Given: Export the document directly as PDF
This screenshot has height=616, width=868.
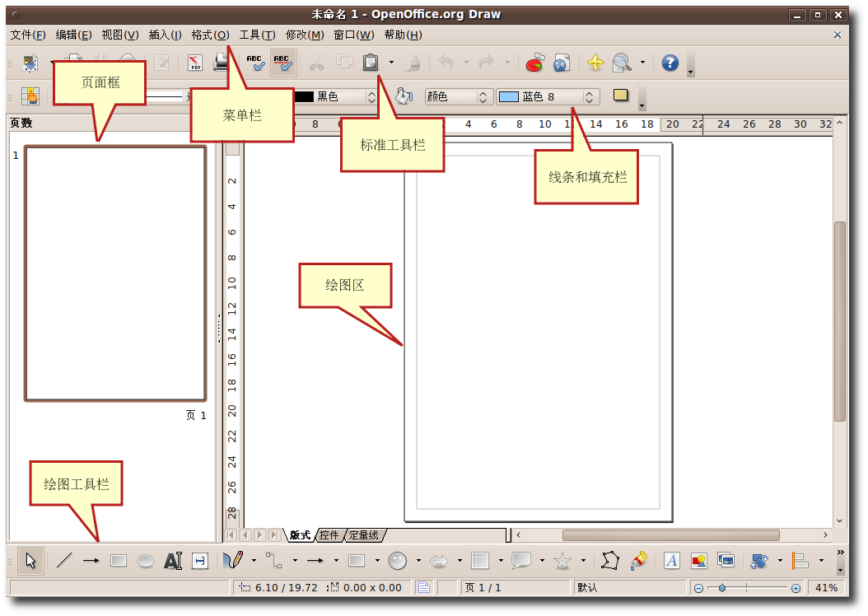Looking at the screenshot, I should click(196, 63).
